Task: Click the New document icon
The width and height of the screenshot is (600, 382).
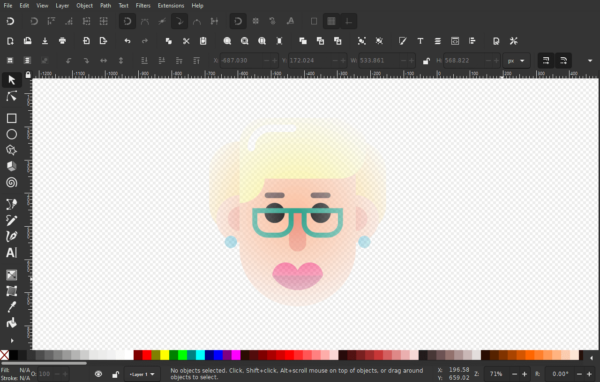Action: (x=10, y=41)
